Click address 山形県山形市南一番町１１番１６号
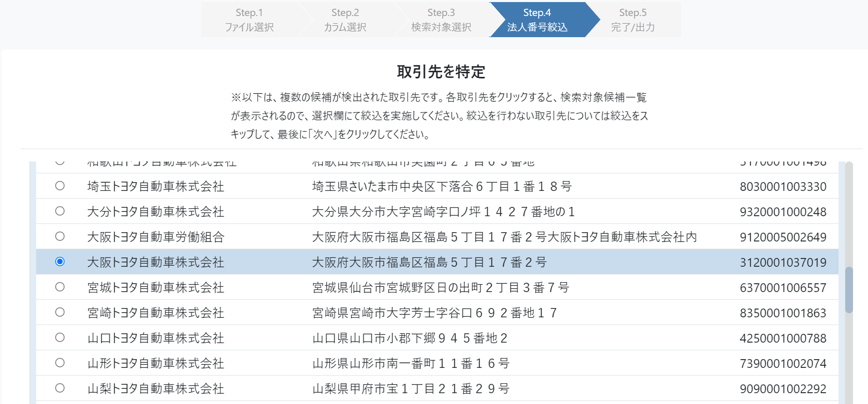Viewport: 868px width, 404px height. pyautogui.click(x=411, y=363)
